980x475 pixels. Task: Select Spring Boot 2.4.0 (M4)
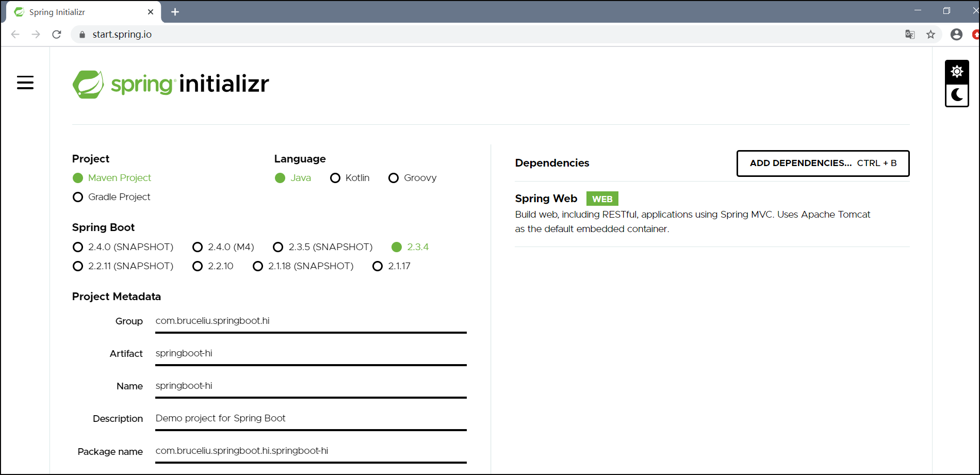tap(223, 247)
